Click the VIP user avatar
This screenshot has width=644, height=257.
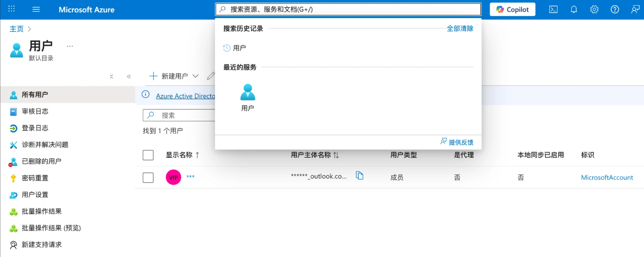[x=173, y=177]
